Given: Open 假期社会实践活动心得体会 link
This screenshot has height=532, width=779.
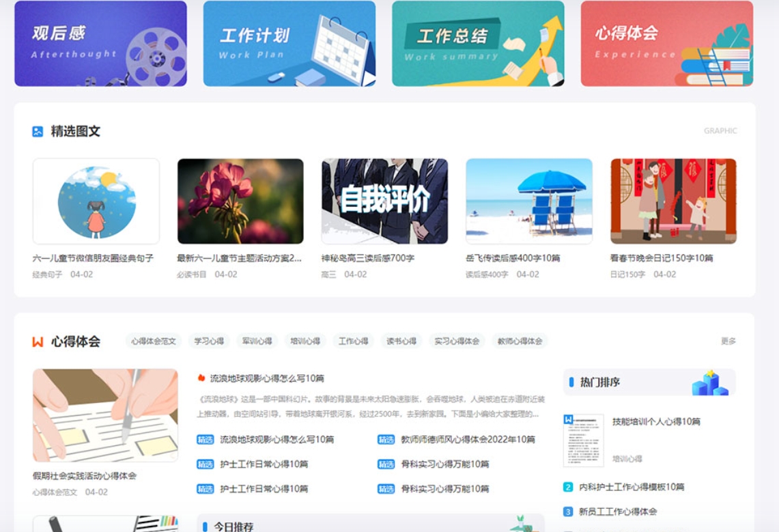Looking at the screenshot, I should pos(85,476).
